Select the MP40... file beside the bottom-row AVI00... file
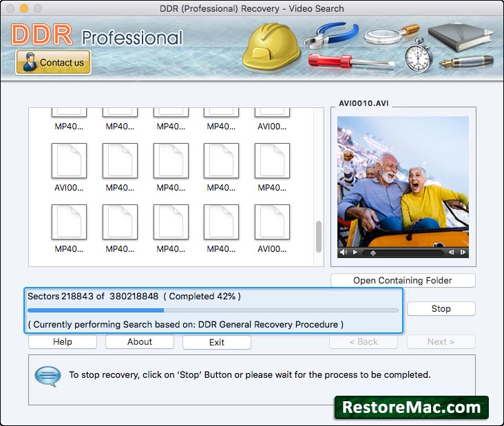This screenshot has width=504, height=426. coord(222,228)
